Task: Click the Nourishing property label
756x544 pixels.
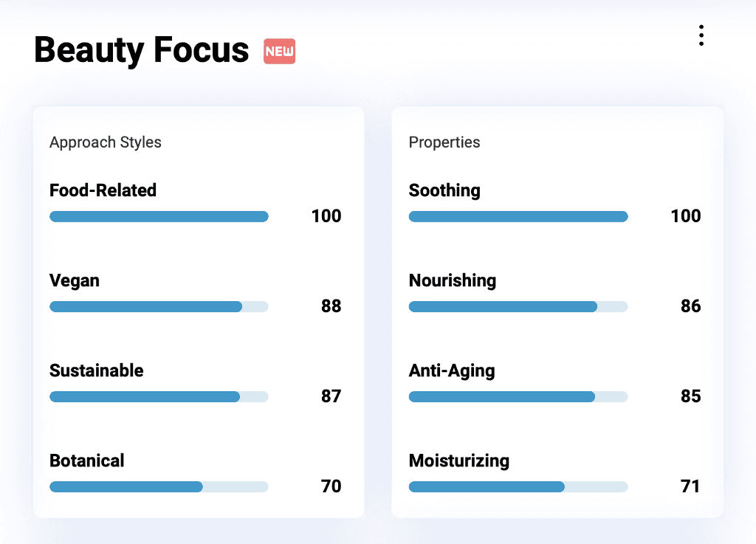Action: pyautogui.click(x=453, y=280)
